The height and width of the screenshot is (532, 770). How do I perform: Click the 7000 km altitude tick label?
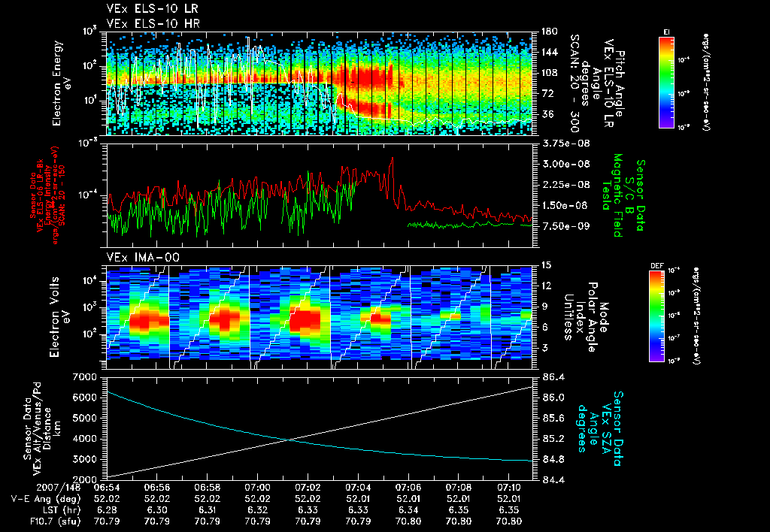click(x=84, y=377)
